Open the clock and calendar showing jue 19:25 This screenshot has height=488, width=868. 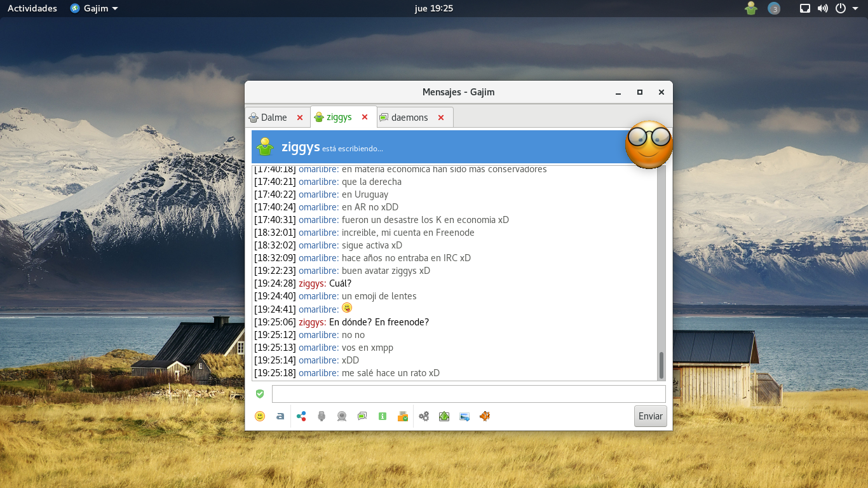pos(433,8)
